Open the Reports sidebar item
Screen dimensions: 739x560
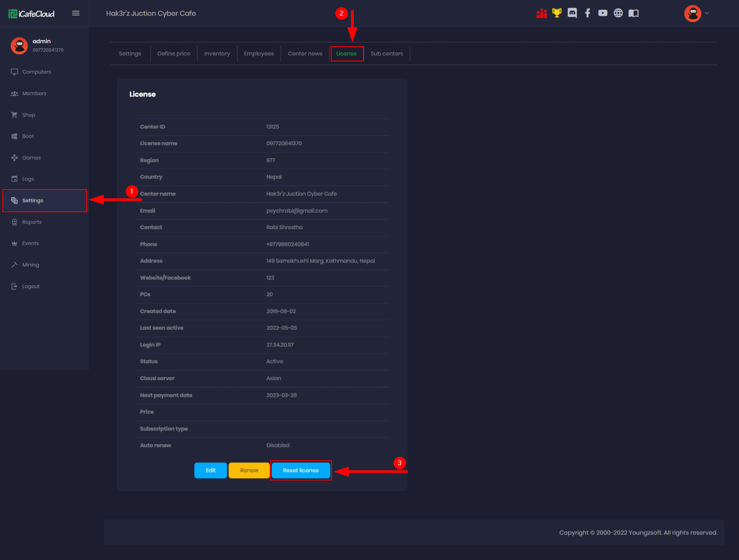point(32,222)
